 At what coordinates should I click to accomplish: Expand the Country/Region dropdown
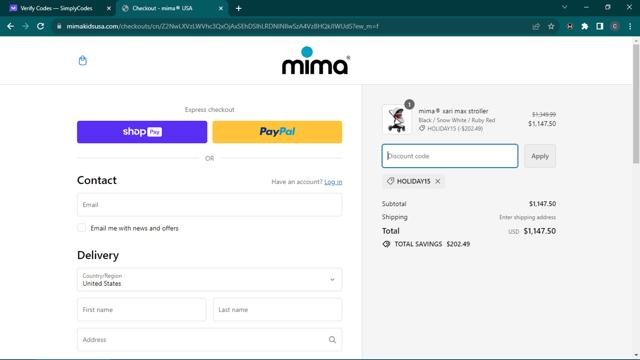(209, 280)
